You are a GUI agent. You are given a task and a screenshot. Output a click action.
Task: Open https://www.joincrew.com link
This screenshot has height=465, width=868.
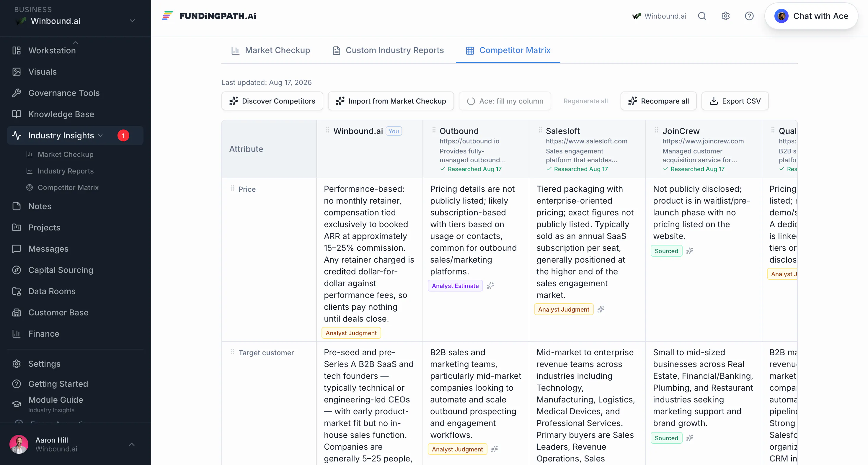[703, 141]
